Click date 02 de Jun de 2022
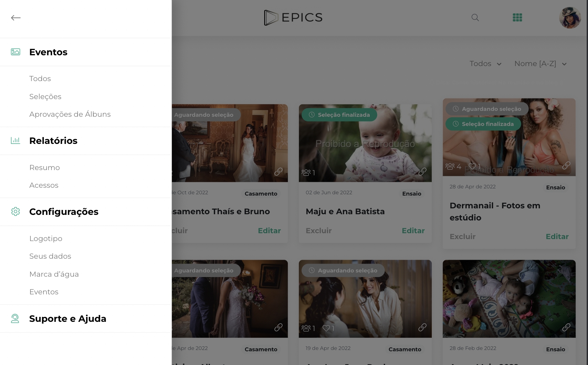This screenshot has height=365, width=588. [x=329, y=192]
